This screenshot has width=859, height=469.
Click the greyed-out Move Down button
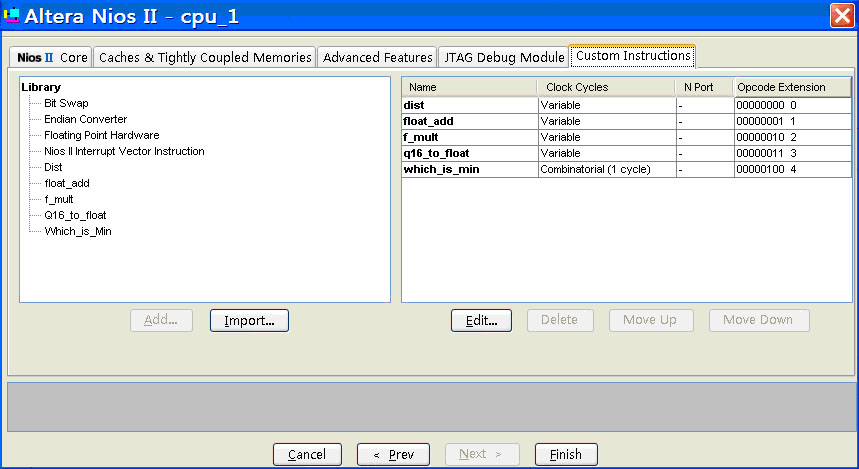click(759, 321)
